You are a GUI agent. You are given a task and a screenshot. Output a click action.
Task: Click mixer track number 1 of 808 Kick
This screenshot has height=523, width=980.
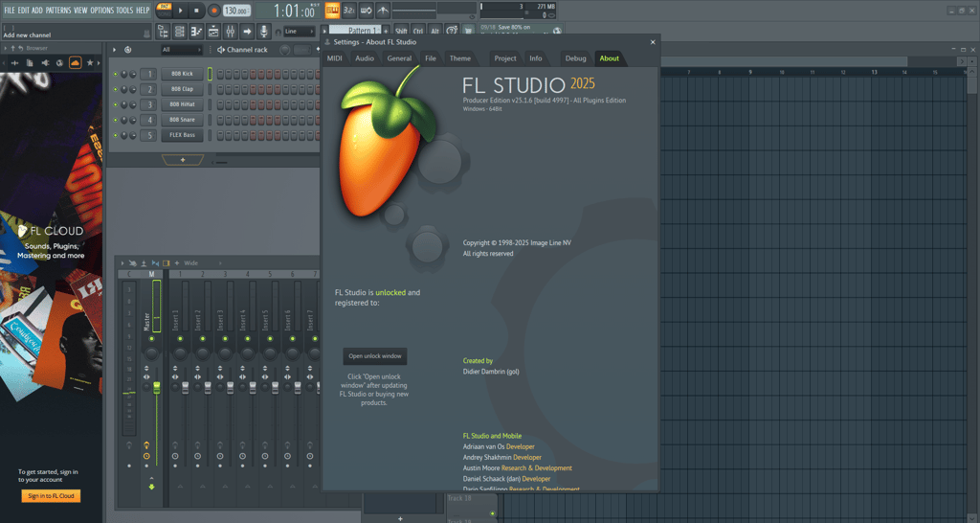[148, 74]
